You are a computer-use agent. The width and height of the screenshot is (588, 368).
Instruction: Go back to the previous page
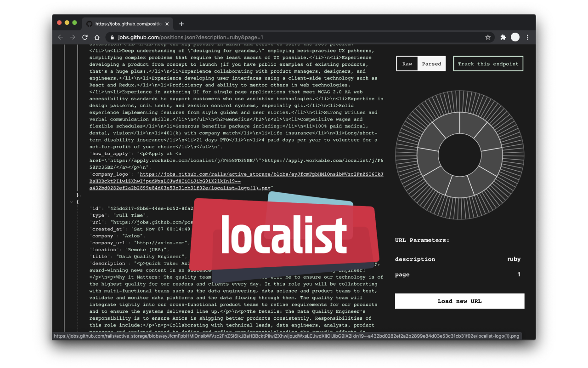point(60,37)
